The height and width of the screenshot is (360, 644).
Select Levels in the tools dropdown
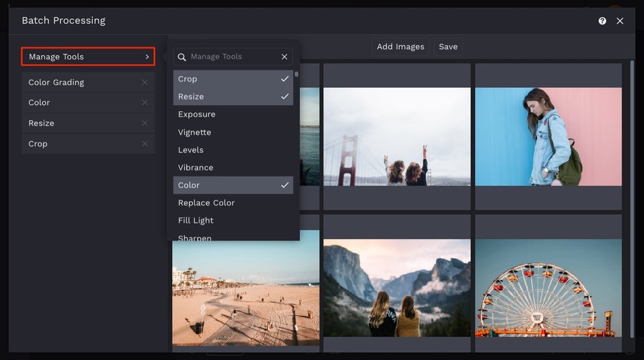(x=233, y=150)
